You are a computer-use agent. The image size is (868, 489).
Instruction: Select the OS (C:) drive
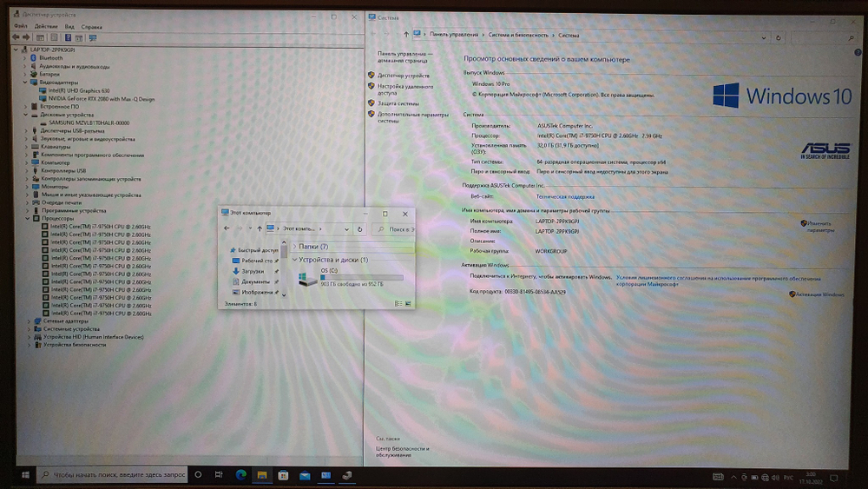tap(351, 277)
